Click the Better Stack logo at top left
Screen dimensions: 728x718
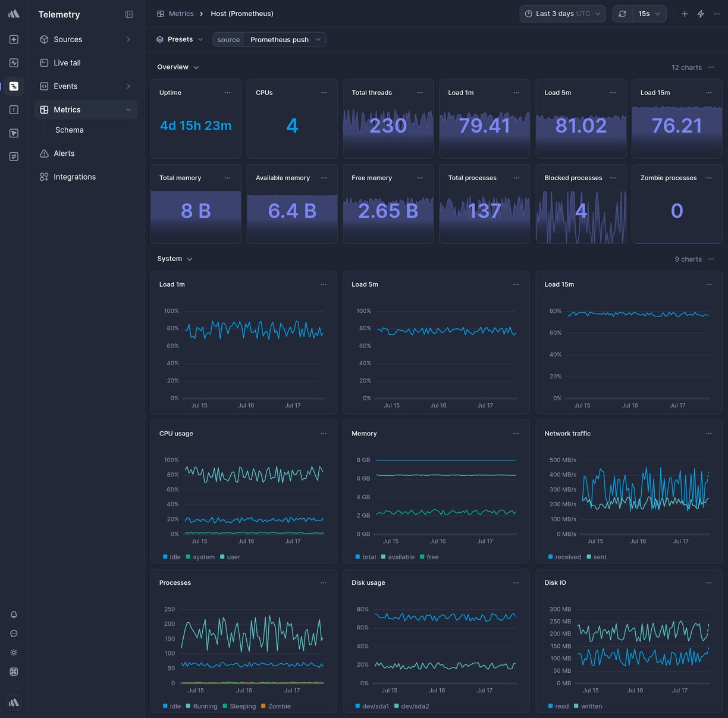click(14, 14)
